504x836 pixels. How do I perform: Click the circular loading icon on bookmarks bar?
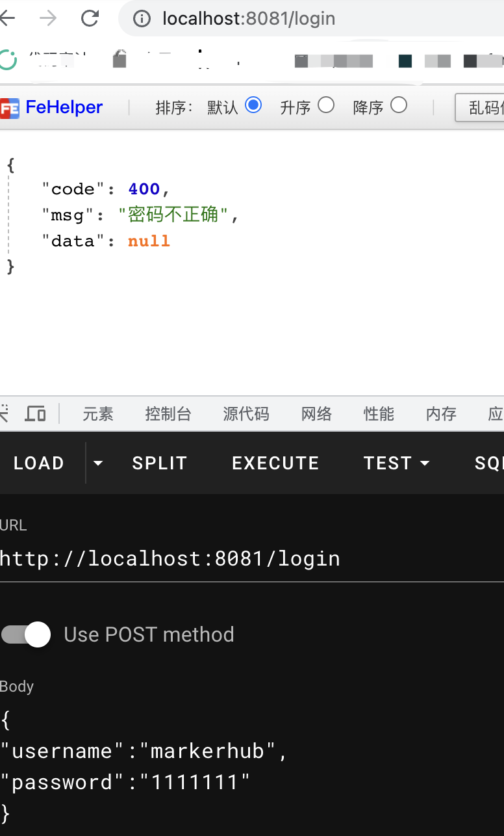8,59
